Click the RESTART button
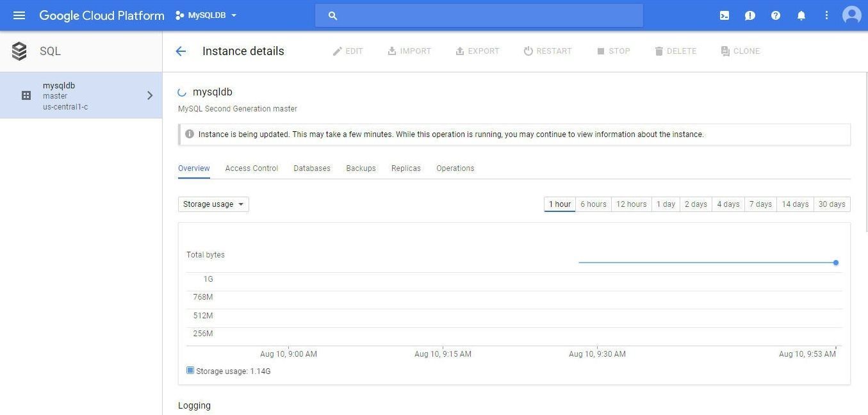 click(x=548, y=51)
